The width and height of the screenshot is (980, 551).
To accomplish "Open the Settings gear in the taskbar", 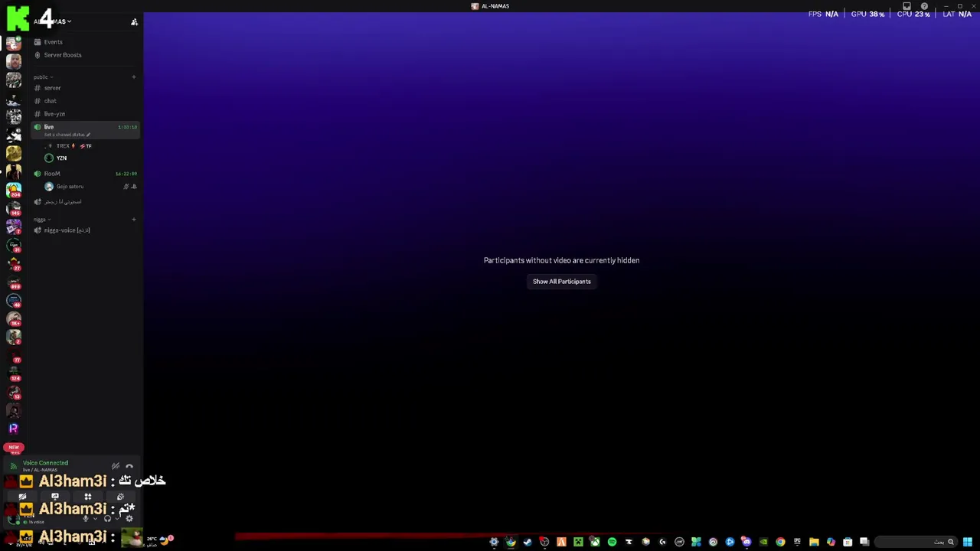I will click(494, 542).
